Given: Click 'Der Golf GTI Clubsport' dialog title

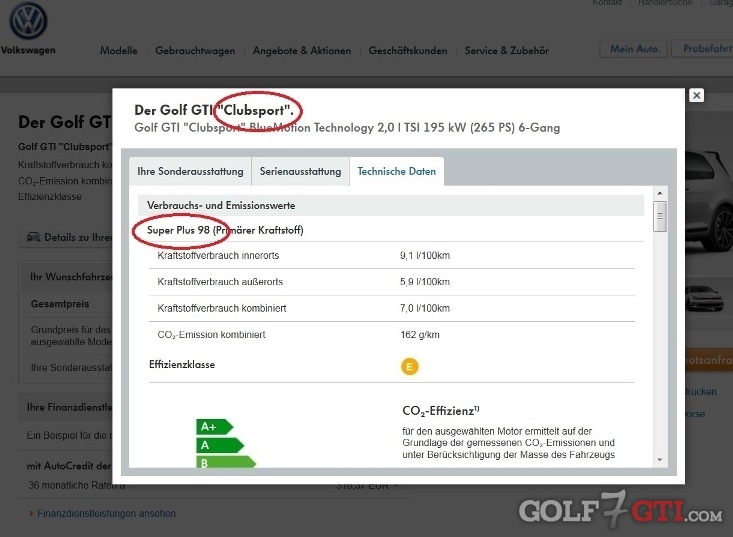Looking at the screenshot, I should pos(214,110).
